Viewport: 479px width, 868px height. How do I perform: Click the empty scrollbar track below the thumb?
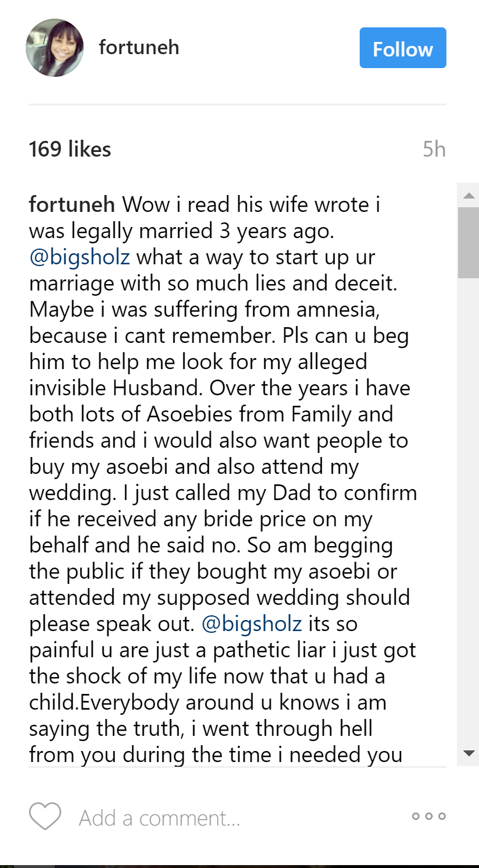coord(469,495)
